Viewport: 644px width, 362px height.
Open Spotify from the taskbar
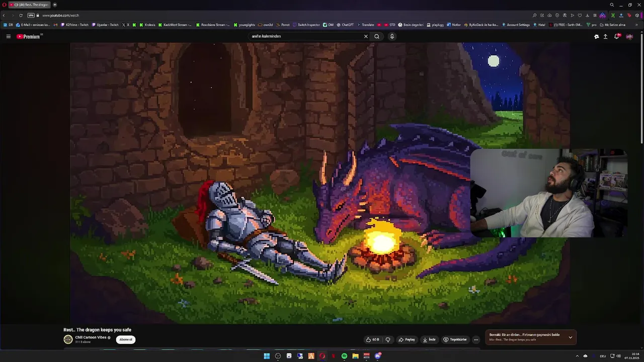pos(344,356)
